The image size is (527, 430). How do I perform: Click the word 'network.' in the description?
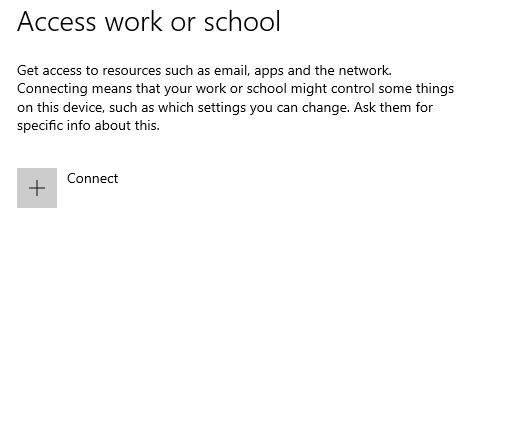[365, 71]
